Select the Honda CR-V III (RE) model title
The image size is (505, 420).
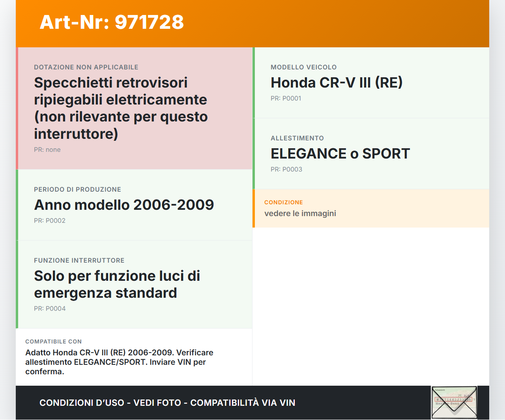[336, 83]
